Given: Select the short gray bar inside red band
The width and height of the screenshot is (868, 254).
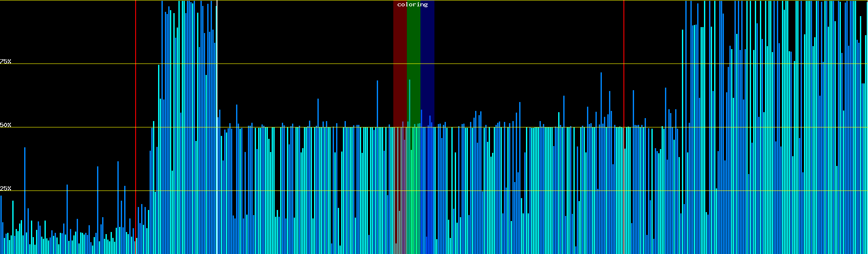Looking at the screenshot, I should 399,233.
